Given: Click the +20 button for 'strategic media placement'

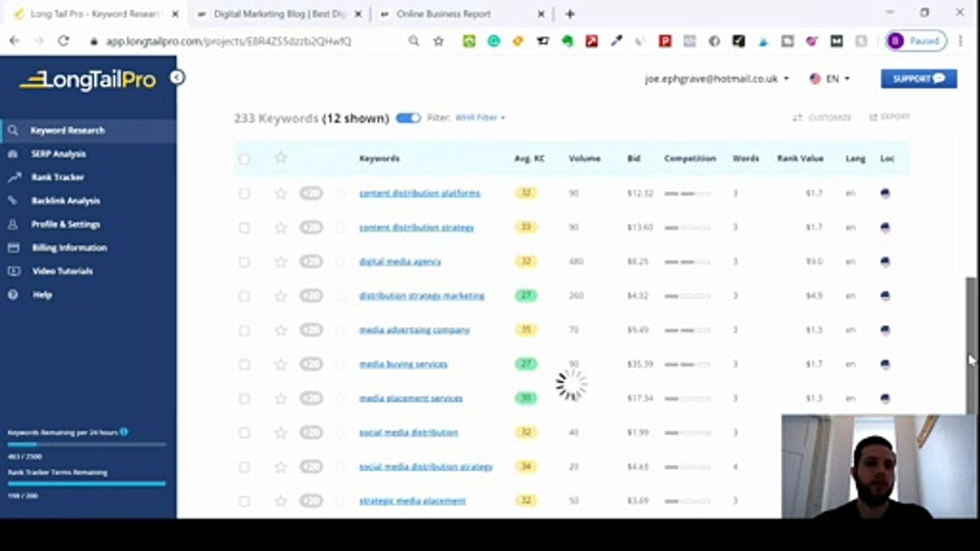Looking at the screenshot, I should [x=311, y=501].
